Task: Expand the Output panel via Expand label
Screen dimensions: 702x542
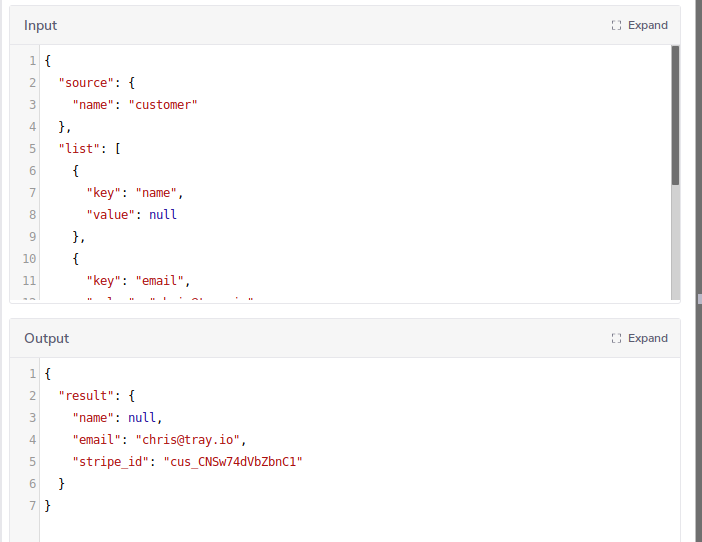Action: click(647, 339)
